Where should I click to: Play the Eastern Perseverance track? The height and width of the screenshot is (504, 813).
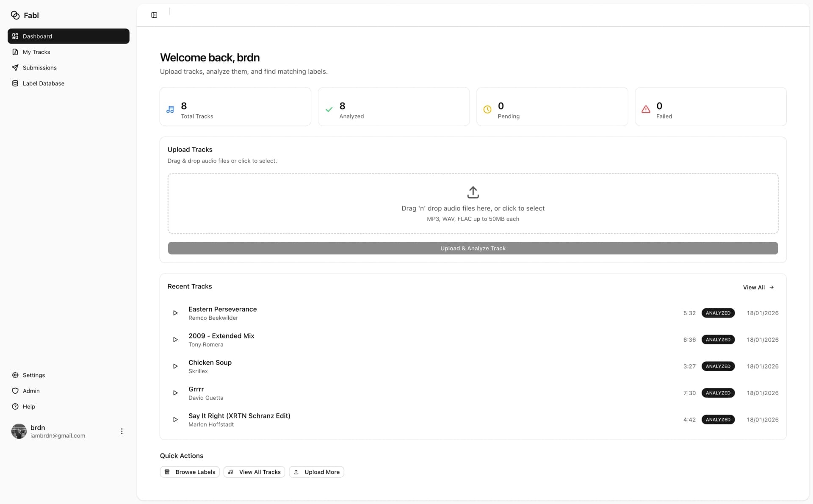(x=175, y=313)
